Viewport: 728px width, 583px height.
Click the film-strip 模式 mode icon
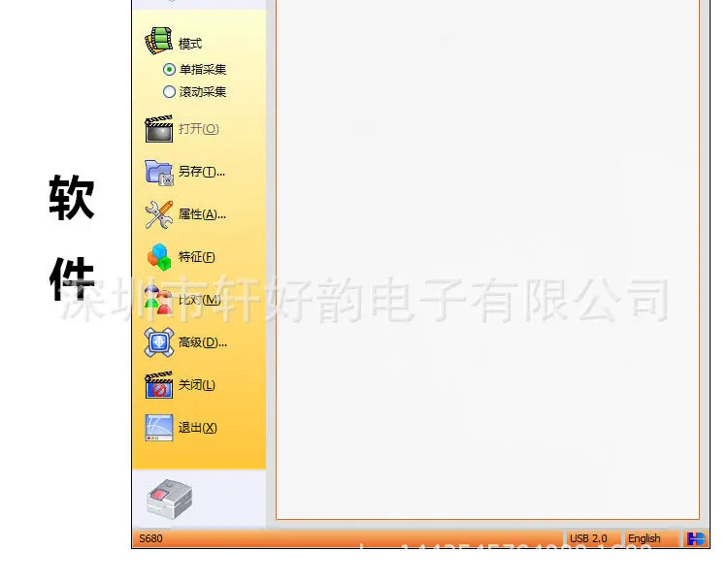pos(159,41)
